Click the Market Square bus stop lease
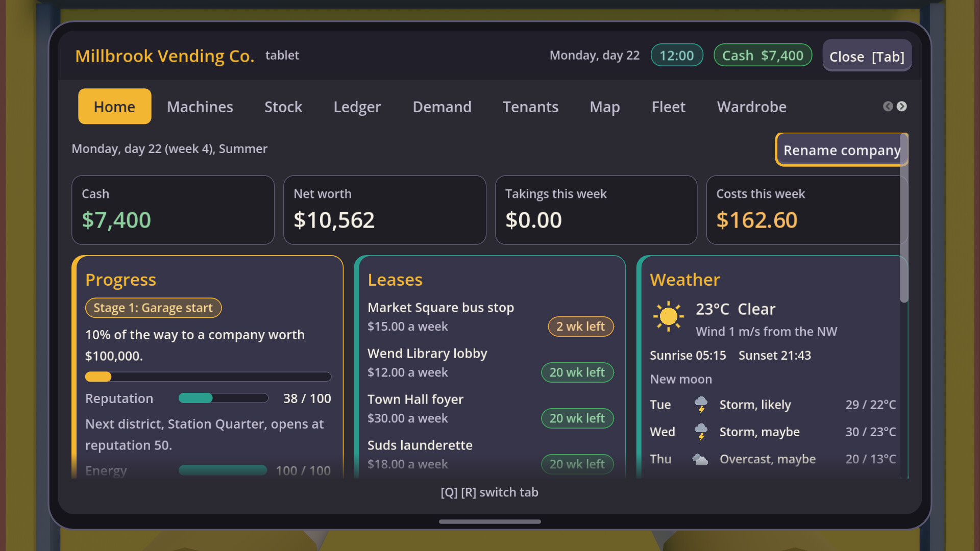 click(491, 317)
